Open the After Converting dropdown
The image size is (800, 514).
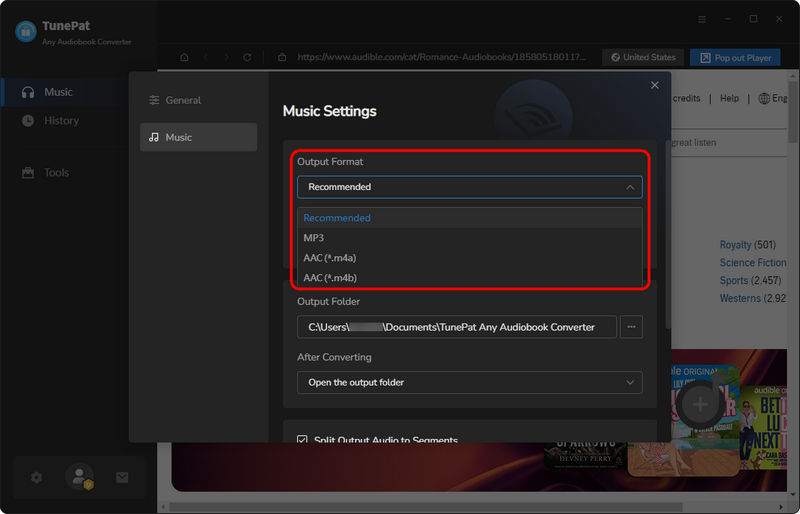(x=469, y=382)
